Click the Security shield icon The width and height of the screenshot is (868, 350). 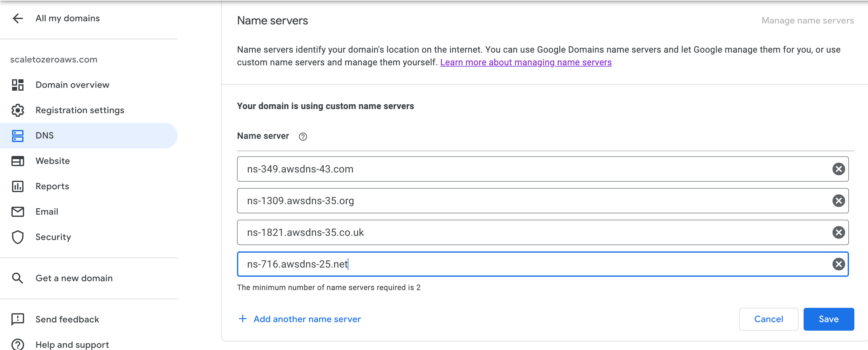point(17,237)
